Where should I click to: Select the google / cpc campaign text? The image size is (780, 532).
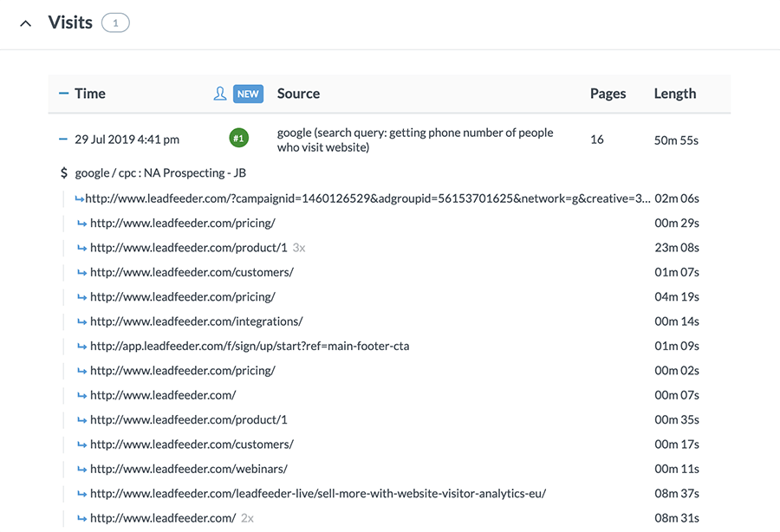pyautogui.click(x=160, y=173)
